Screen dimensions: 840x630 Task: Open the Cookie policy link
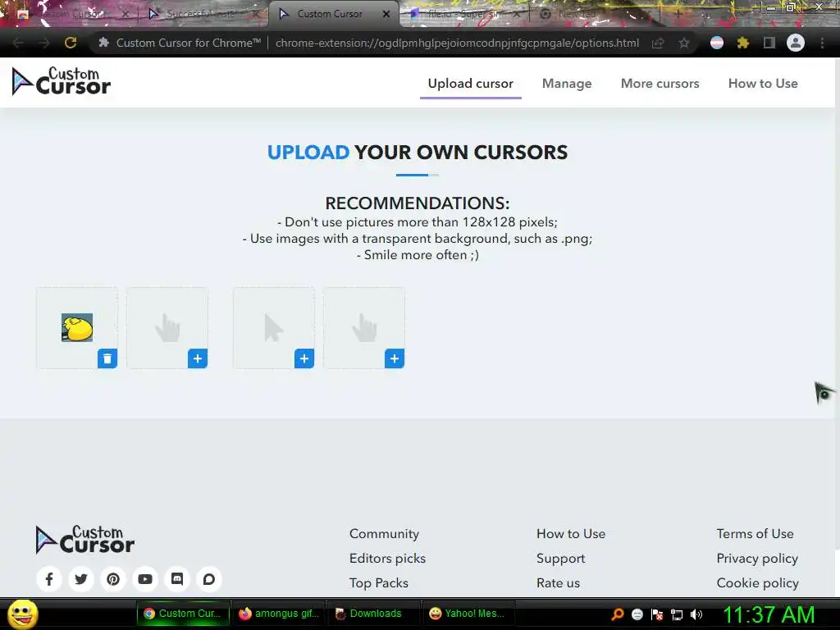[757, 583]
